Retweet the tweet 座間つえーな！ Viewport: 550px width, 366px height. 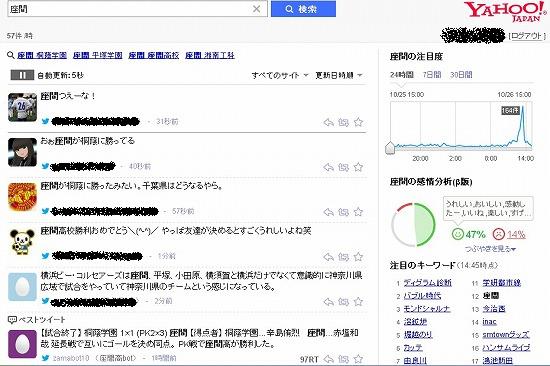343,122
